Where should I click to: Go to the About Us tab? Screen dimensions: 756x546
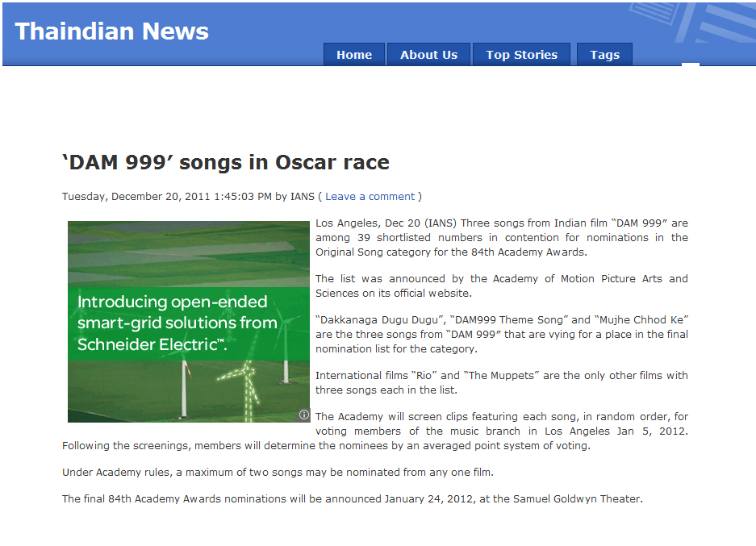point(428,55)
